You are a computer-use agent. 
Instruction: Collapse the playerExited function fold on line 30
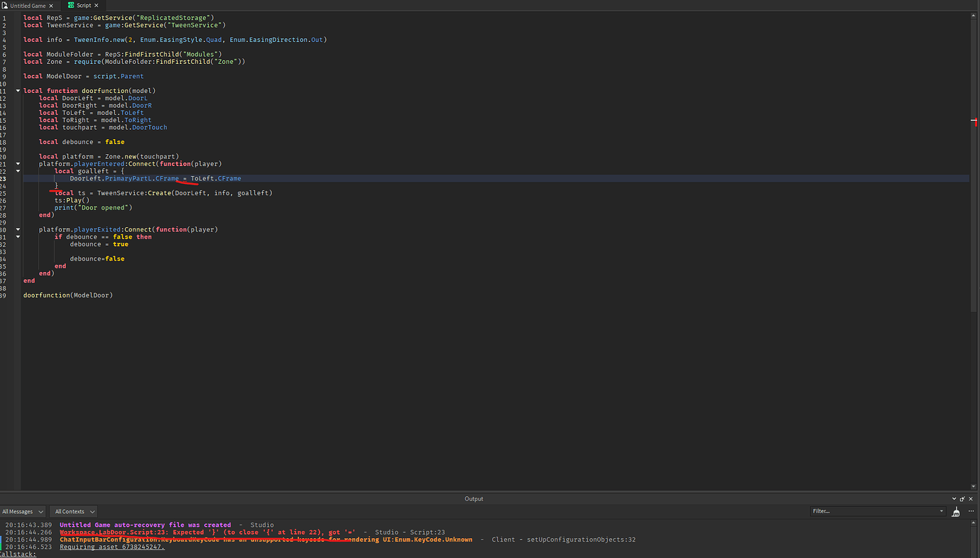tap(18, 229)
